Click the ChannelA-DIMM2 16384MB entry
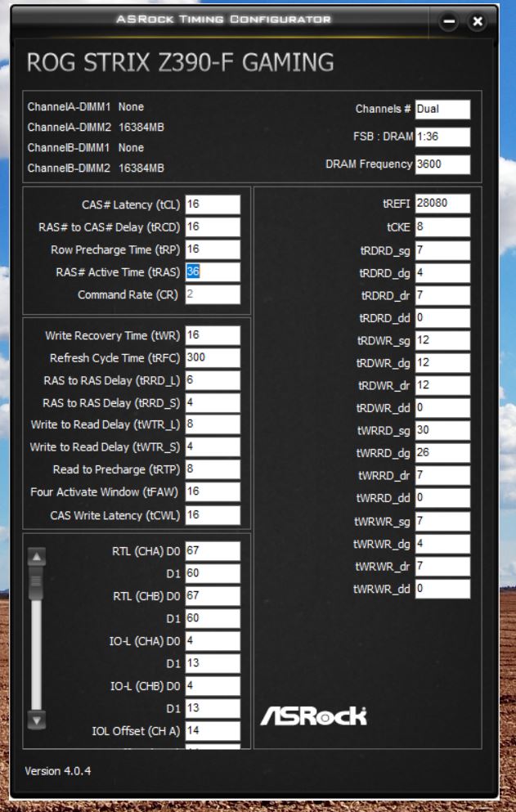The height and width of the screenshot is (812, 516). (96, 127)
